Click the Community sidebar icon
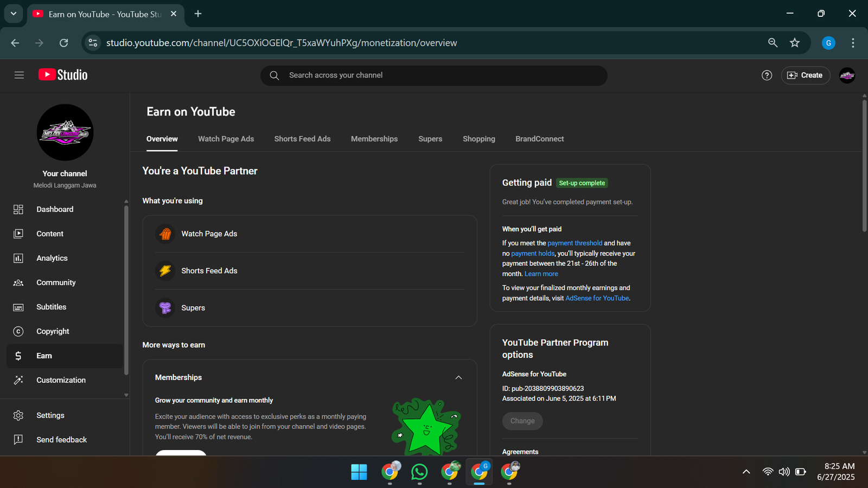The height and width of the screenshot is (488, 868). click(x=18, y=282)
